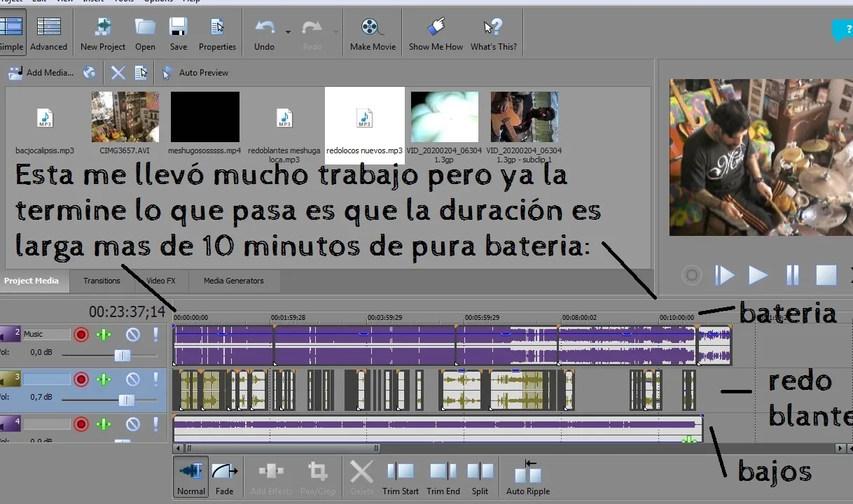Solo track 3
Viewport: 853px width, 504px height.
click(x=155, y=379)
